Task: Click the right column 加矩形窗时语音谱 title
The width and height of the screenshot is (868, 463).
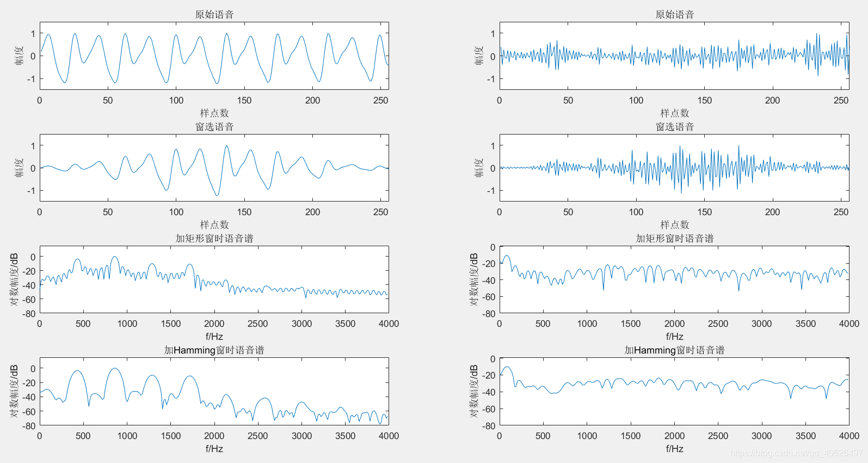Action: [675, 239]
